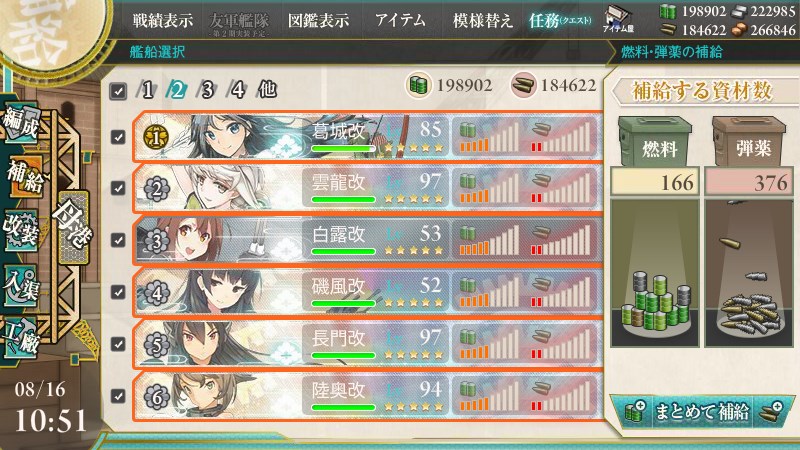Switch to fleet 3 tab
Viewport: 800px width, 450px height.
click(206, 90)
